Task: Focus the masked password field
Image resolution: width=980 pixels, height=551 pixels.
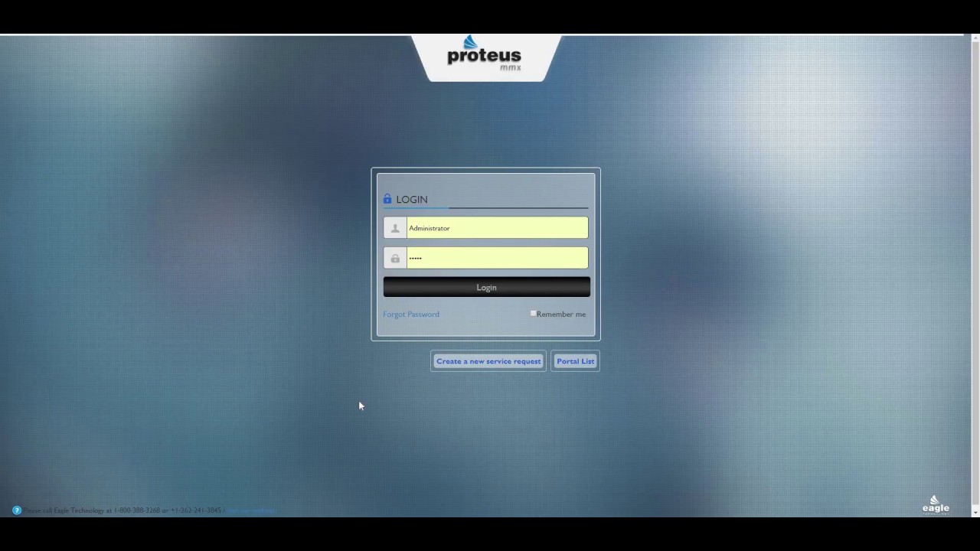Action: (497, 258)
